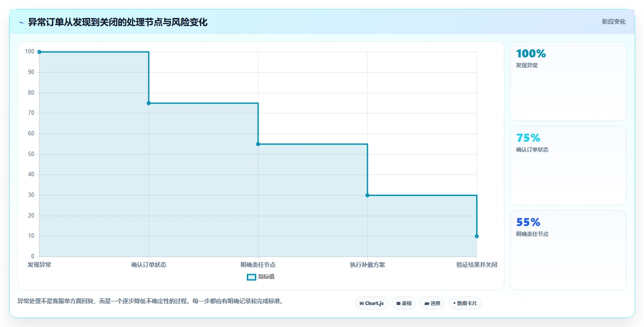Screen dimensions: 644x327
Task: Select the 验证结果并关闭 data point at 10
Action: 477,236
